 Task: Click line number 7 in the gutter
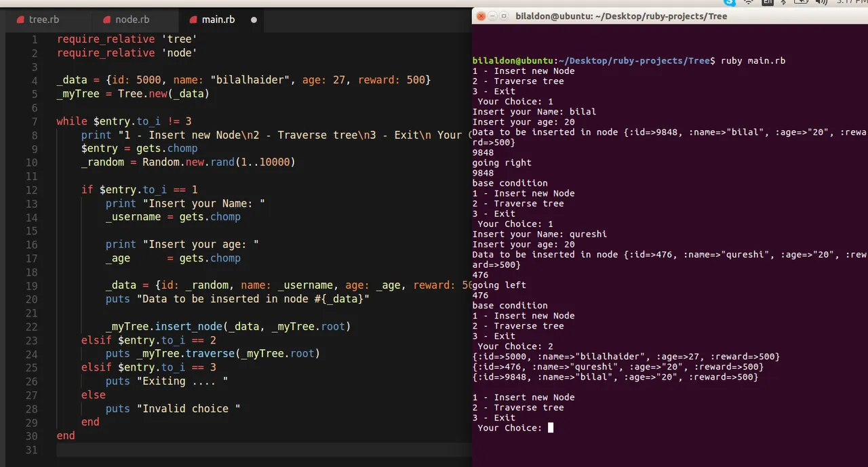tap(35, 121)
